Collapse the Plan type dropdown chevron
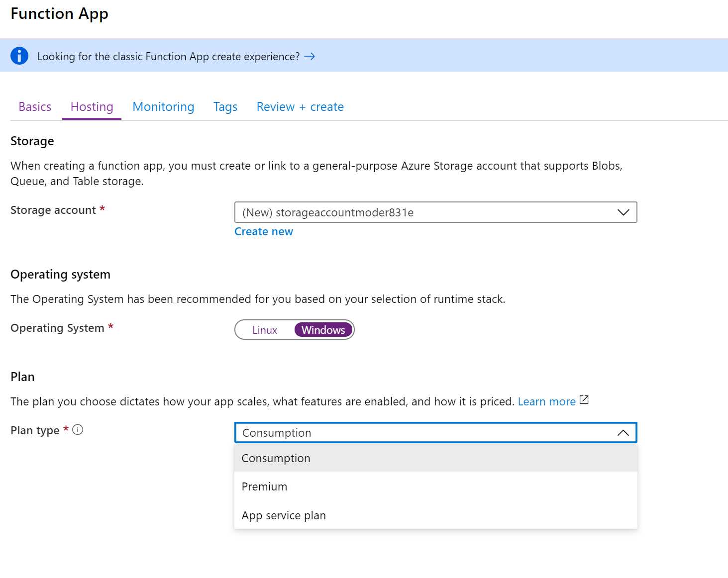The height and width of the screenshot is (578, 728). coord(623,432)
